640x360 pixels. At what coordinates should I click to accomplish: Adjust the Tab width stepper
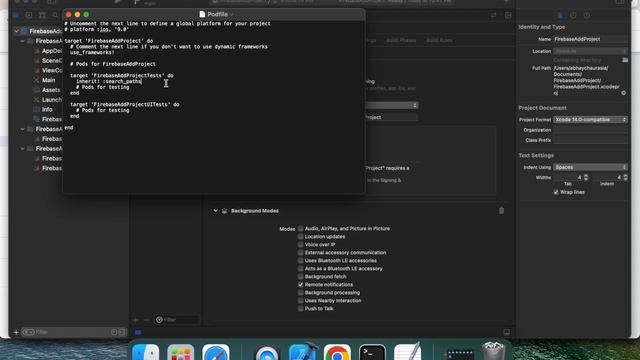[x=586, y=178]
